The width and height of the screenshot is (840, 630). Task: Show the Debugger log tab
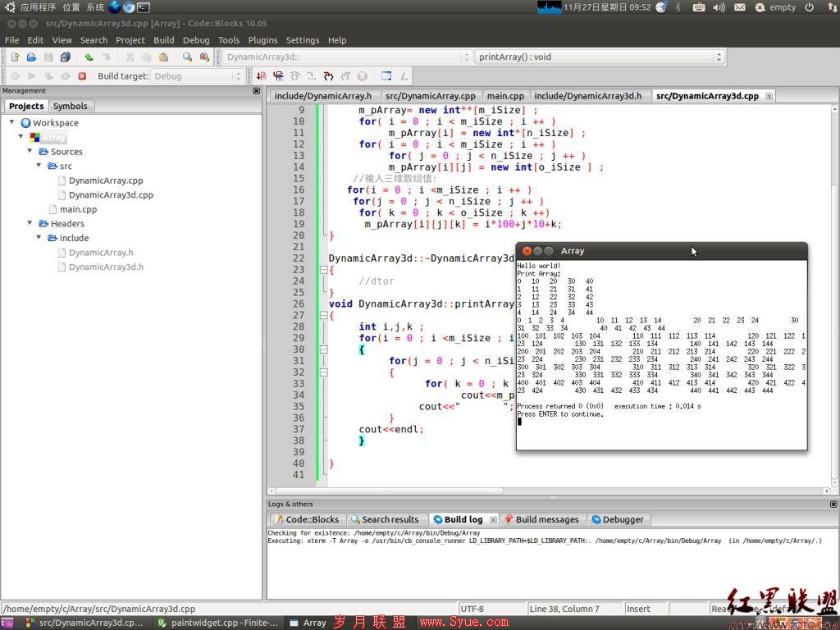pos(618,519)
